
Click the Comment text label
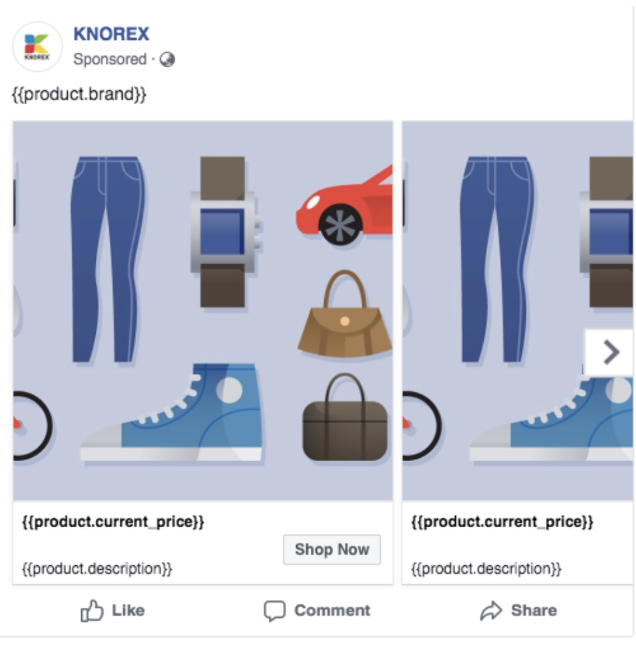(332, 610)
